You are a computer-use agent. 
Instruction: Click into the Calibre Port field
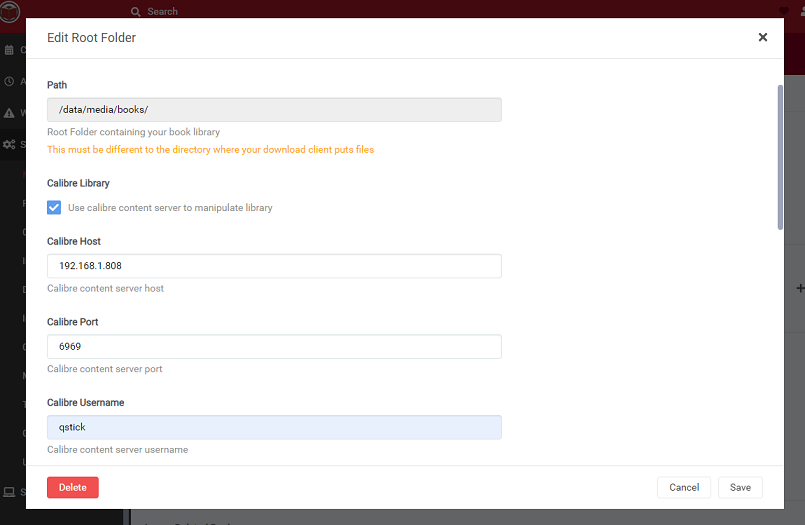274,346
